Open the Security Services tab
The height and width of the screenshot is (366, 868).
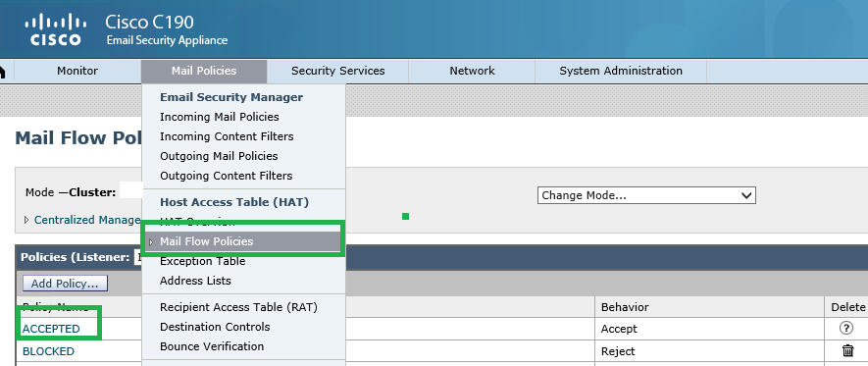pyautogui.click(x=337, y=71)
